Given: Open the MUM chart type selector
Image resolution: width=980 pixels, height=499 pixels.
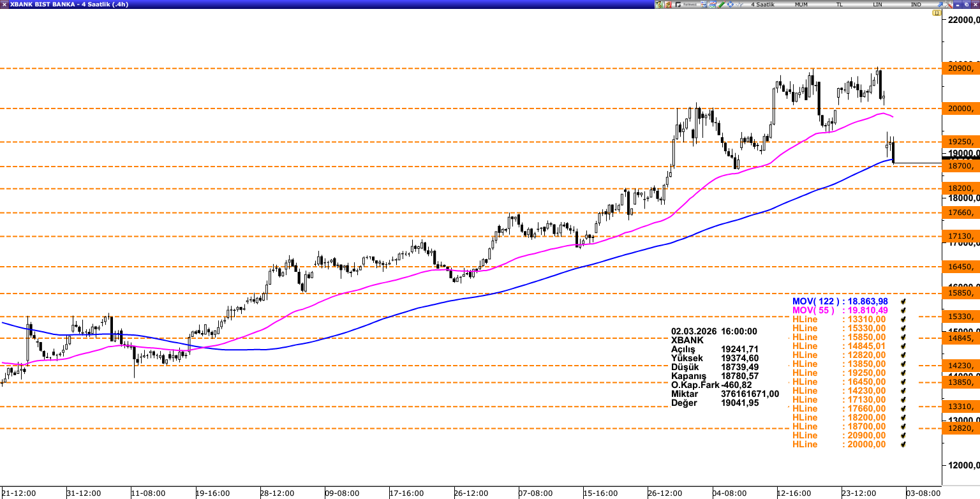Looking at the screenshot, I should [x=801, y=4].
